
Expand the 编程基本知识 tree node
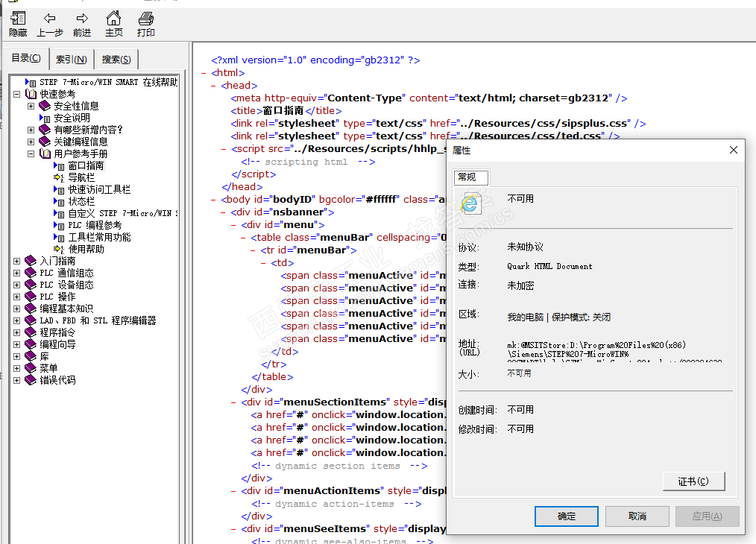pos(17,309)
